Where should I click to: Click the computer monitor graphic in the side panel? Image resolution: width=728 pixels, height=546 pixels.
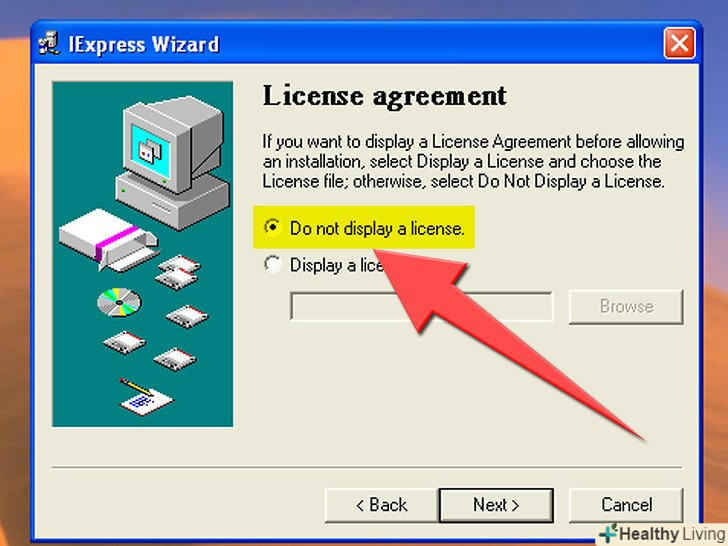pos(173,161)
